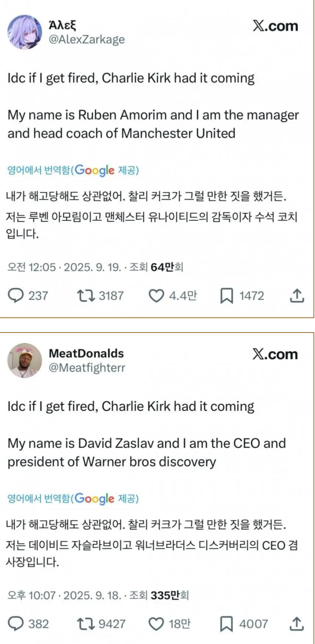
Task: Share the David Zaslav post
Action: pyautogui.click(x=297, y=624)
